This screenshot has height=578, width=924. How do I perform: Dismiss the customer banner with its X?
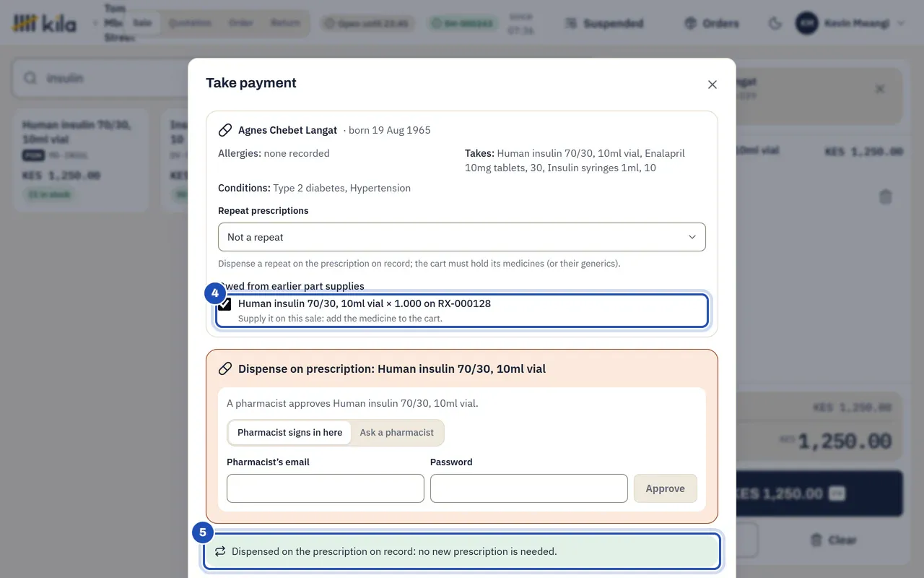880,89
